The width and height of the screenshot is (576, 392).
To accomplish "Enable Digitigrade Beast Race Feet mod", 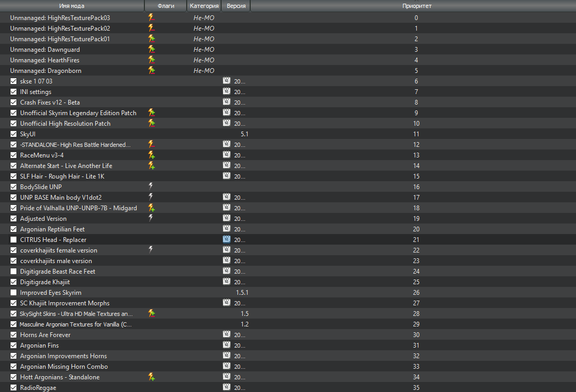I will 14,271.
